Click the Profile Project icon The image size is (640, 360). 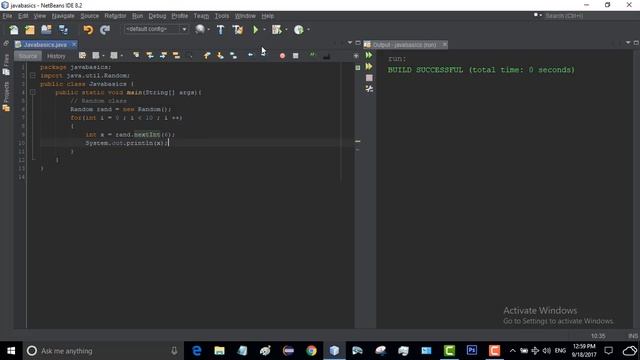(x=299, y=30)
